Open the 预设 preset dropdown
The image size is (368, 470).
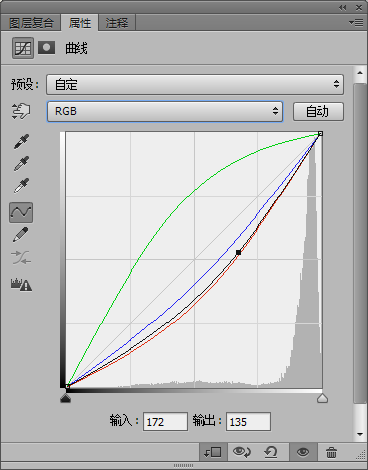tap(195, 84)
